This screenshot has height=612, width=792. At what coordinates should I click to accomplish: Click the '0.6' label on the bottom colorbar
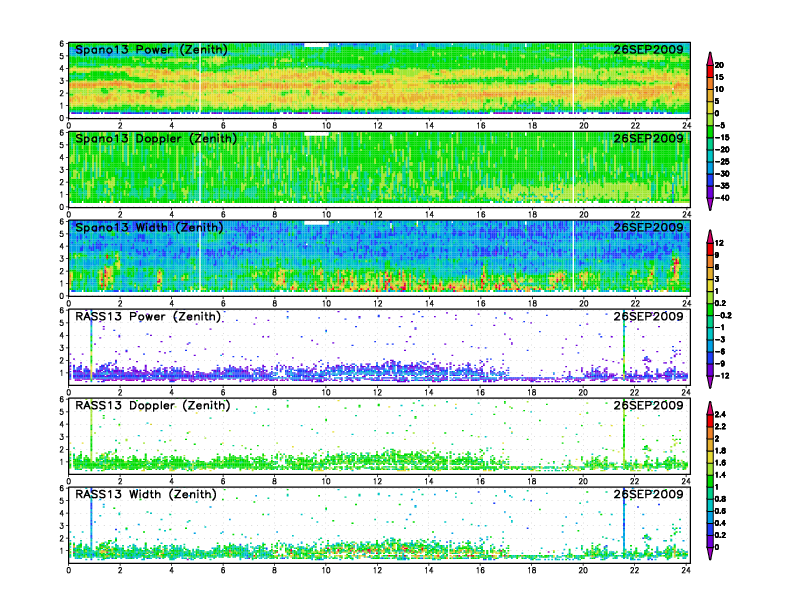[x=720, y=511]
